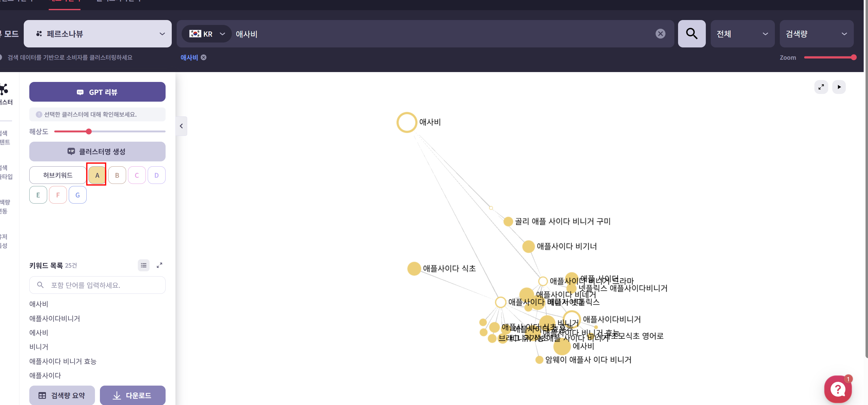Switch keyword list view mode
This screenshot has height=405, width=868.
coord(144,265)
